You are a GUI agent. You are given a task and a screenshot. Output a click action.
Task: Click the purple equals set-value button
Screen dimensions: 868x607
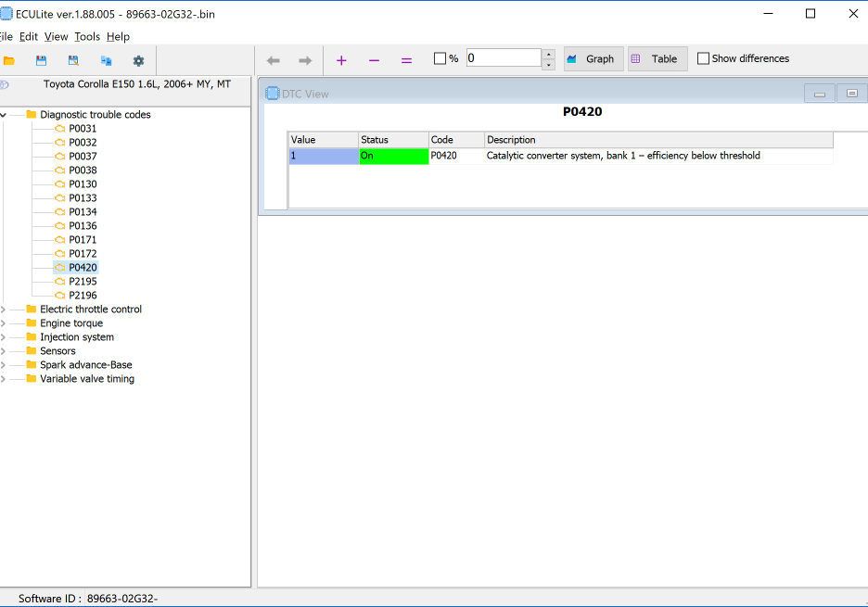406,60
